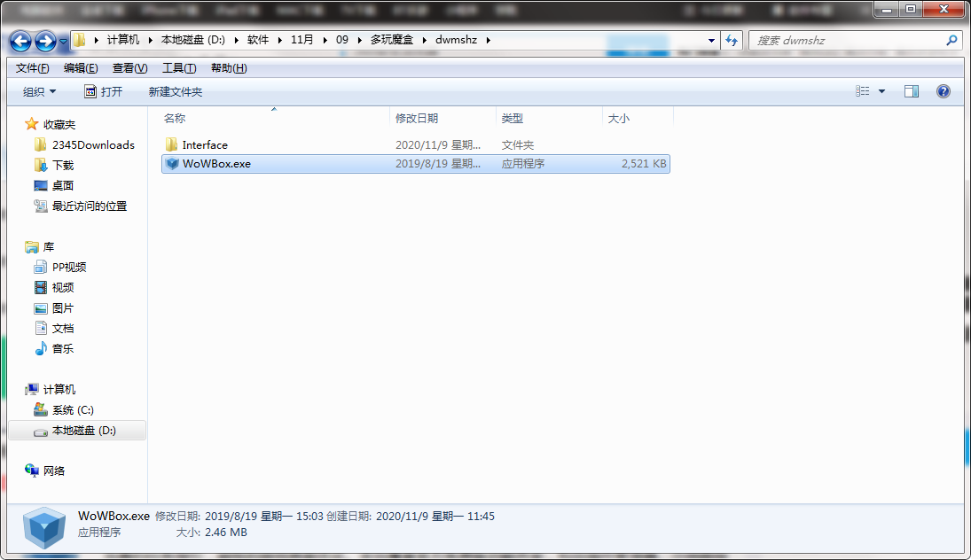Click the Back navigation arrow button
Image resolution: width=971 pixels, height=560 pixels.
tap(20, 41)
